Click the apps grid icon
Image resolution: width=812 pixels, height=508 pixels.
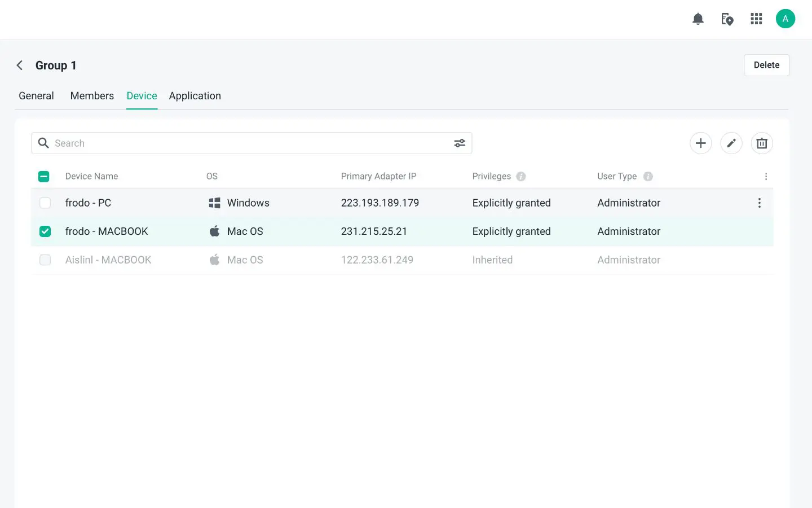[756, 19]
